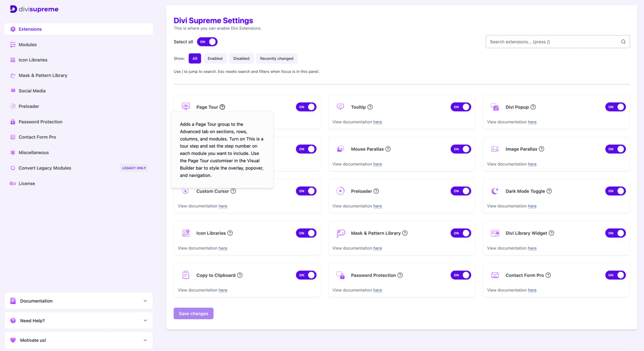Open Tooltip documentation here link

(378, 122)
